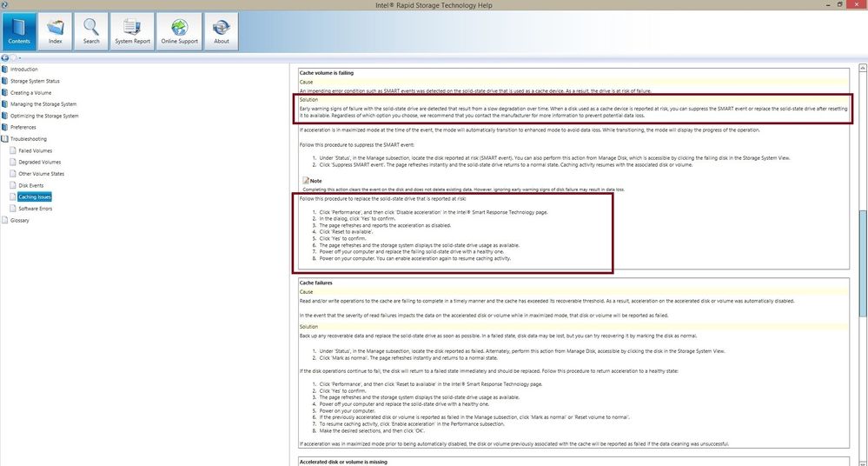Screen dimensions: 868x466
Task: Open the Degraded Volumes page
Action: click(39, 163)
